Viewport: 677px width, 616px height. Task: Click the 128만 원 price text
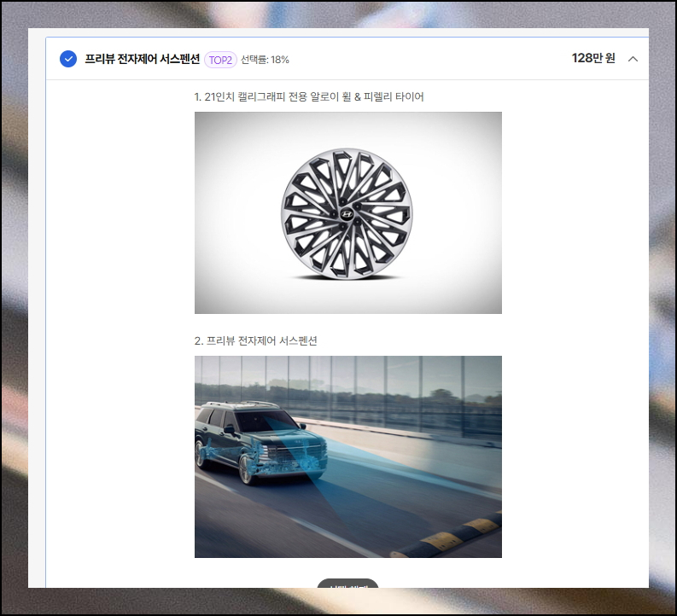(x=592, y=58)
